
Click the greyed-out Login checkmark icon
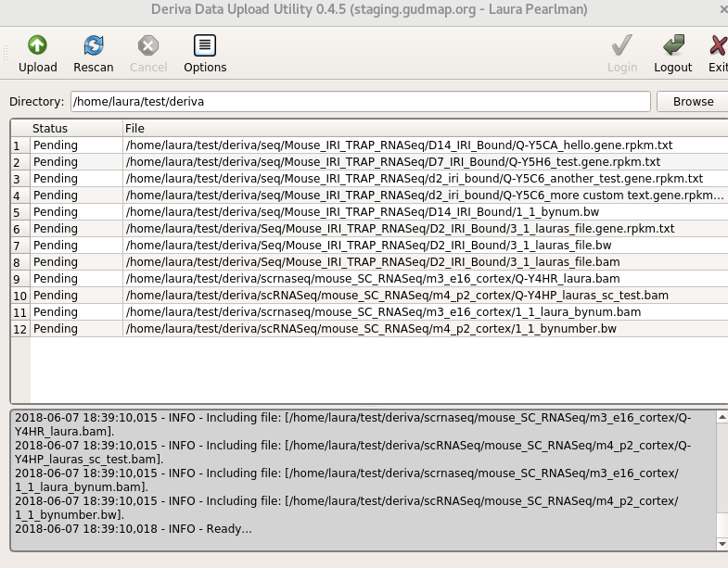(x=621, y=45)
